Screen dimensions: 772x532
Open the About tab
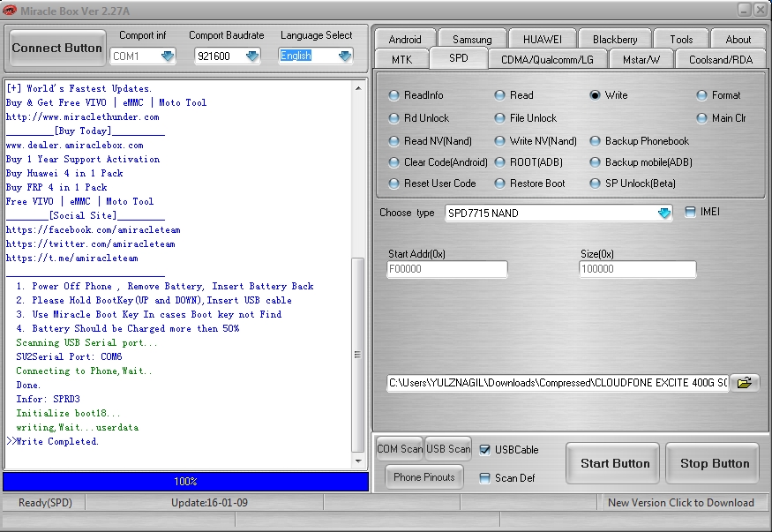pyautogui.click(x=738, y=40)
